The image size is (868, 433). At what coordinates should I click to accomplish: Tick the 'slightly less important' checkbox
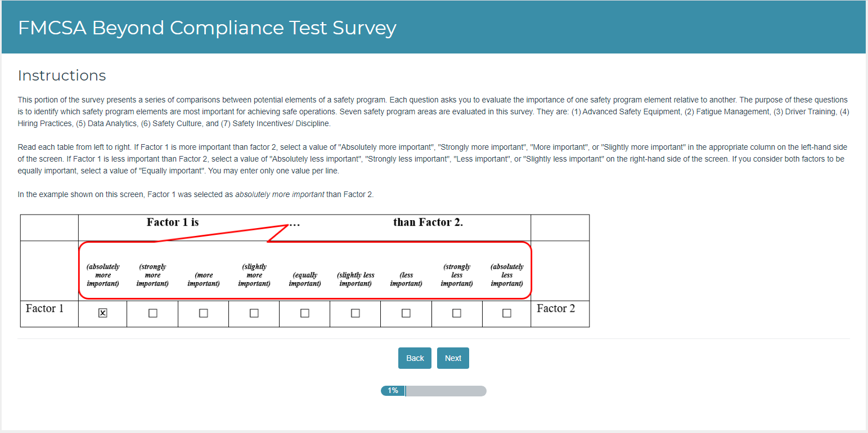tap(356, 313)
